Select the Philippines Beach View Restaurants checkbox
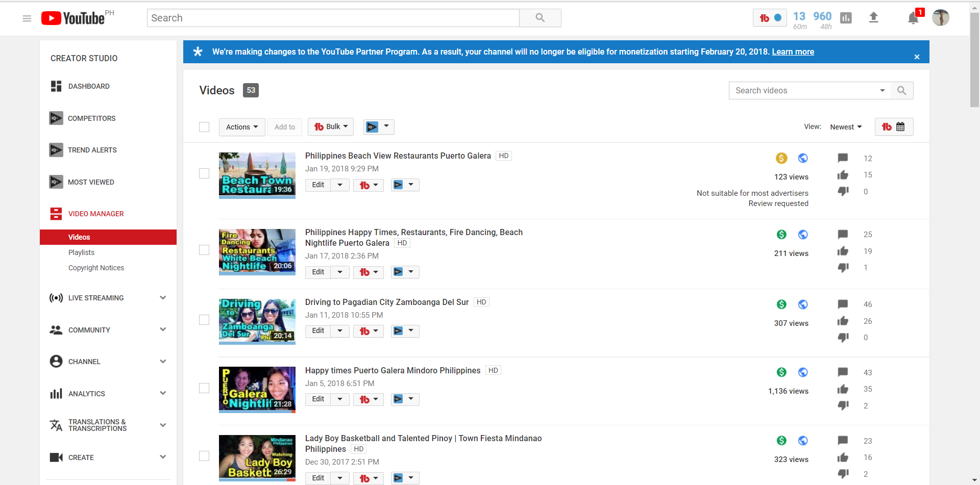The height and width of the screenshot is (485, 980). pyautogui.click(x=204, y=173)
